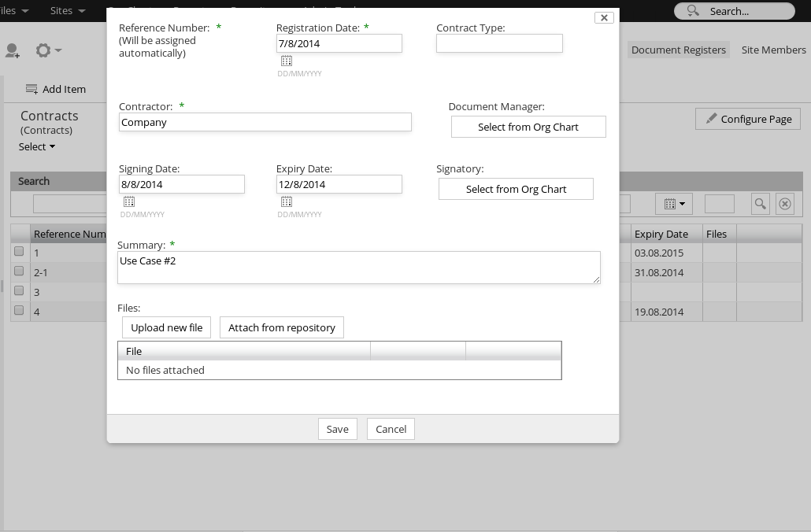Image resolution: width=811 pixels, height=532 pixels.
Task: Check the checkbox for row 2-1
Action: (x=19, y=272)
